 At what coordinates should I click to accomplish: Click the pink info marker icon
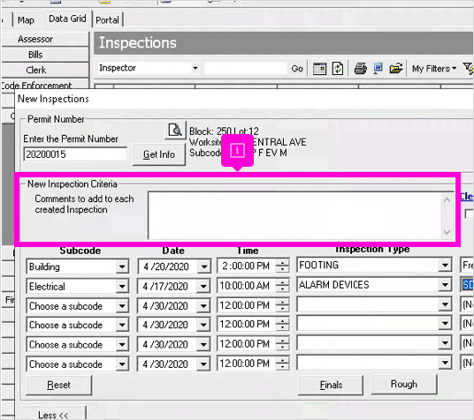click(x=237, y=151)
